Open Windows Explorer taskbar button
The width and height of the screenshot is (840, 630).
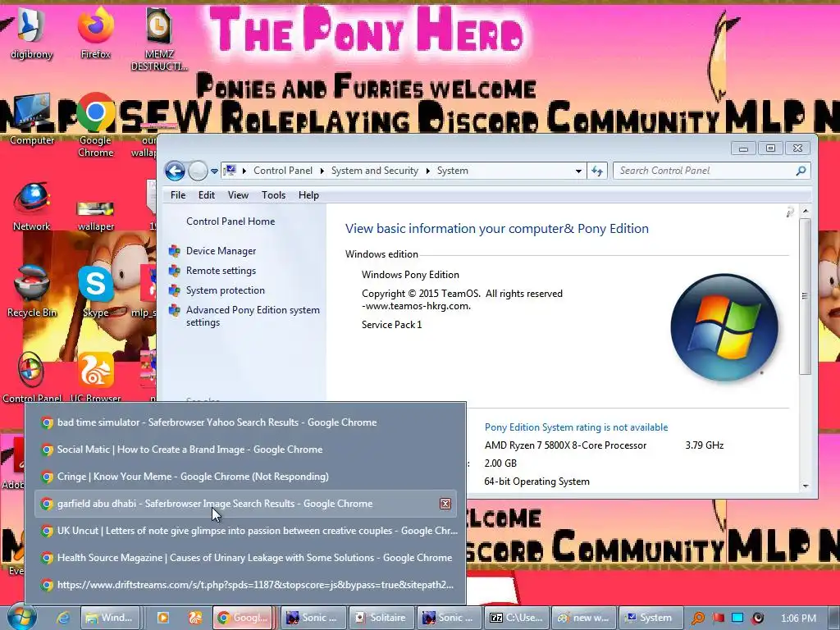click(x=110, y=618)
